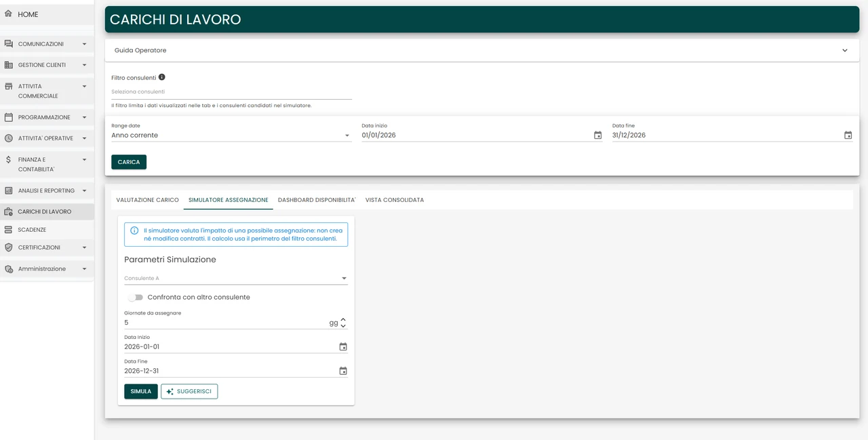Expand Attività Operative menu arrow
Screen dimensions: 868x440
[x=84, y=138]
